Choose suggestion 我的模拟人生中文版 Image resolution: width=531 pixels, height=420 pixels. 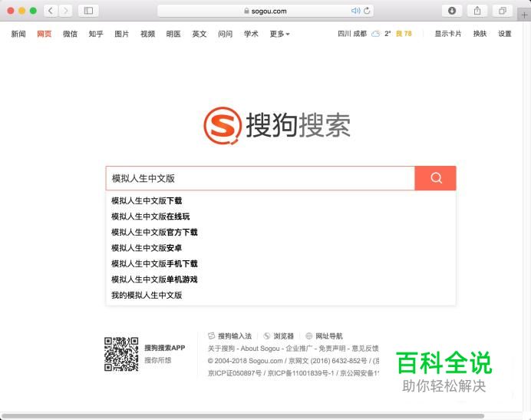(x=281, y=295)
